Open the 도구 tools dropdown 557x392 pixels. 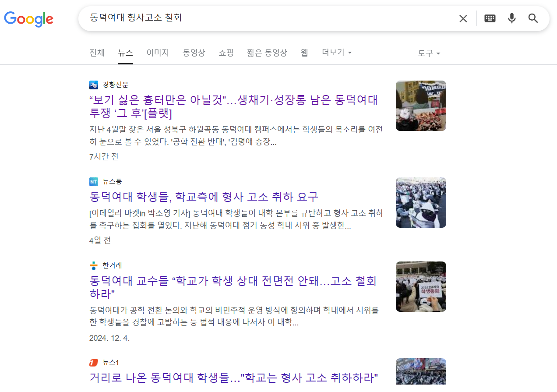click(x=429, y=53)
